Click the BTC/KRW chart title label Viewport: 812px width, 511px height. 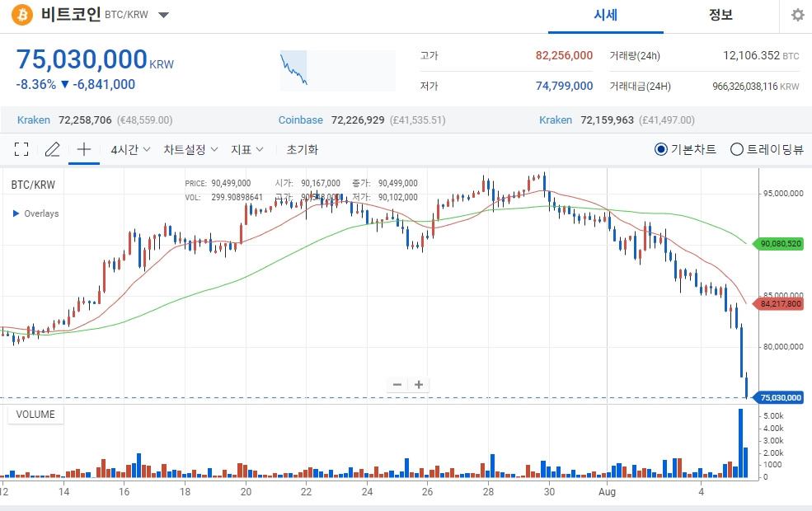coord(33,185)
